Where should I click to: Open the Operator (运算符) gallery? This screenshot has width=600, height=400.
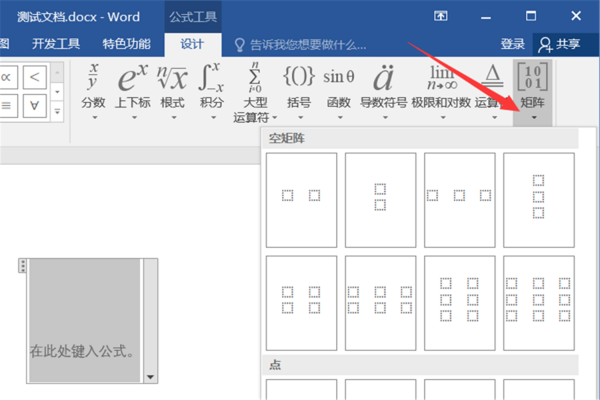pos(491,90)
